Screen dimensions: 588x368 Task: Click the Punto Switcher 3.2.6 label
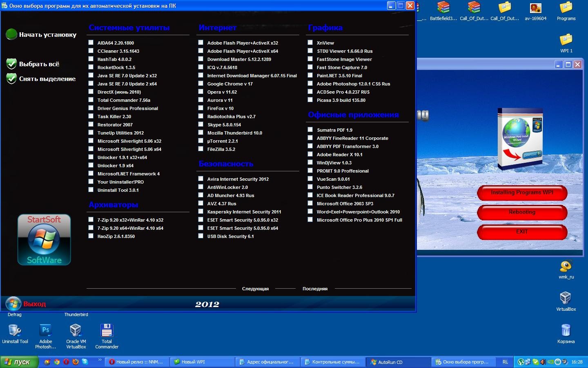point(339,187)
